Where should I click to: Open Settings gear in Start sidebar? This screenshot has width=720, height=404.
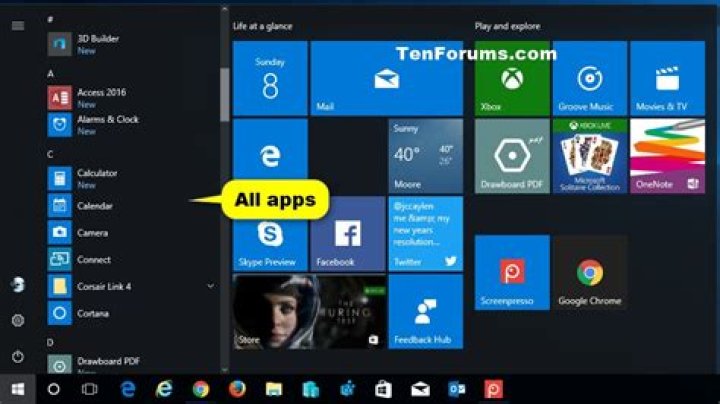pyautogui.click(x=17, y=320)
